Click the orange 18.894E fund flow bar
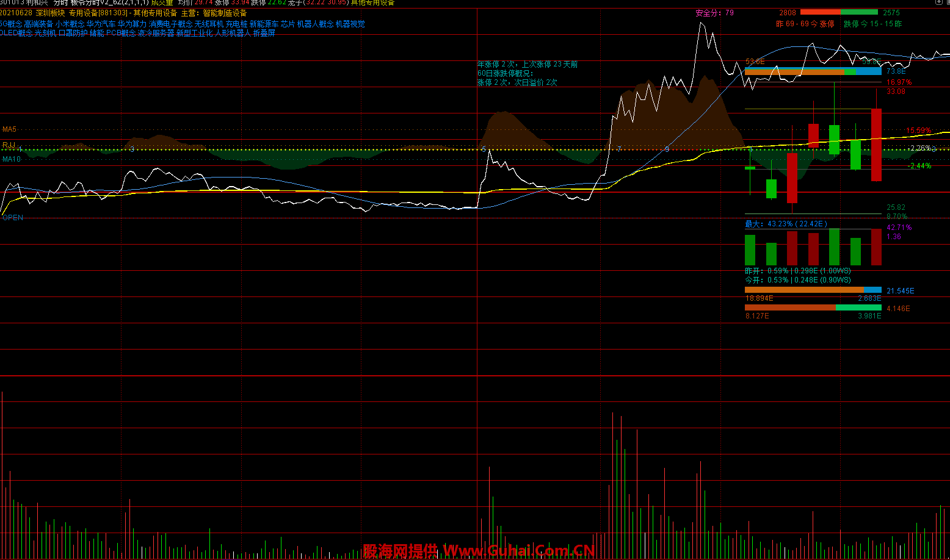The height and width of the screenshot is (560, 950). pyautogui.click(x=804, y=290)
